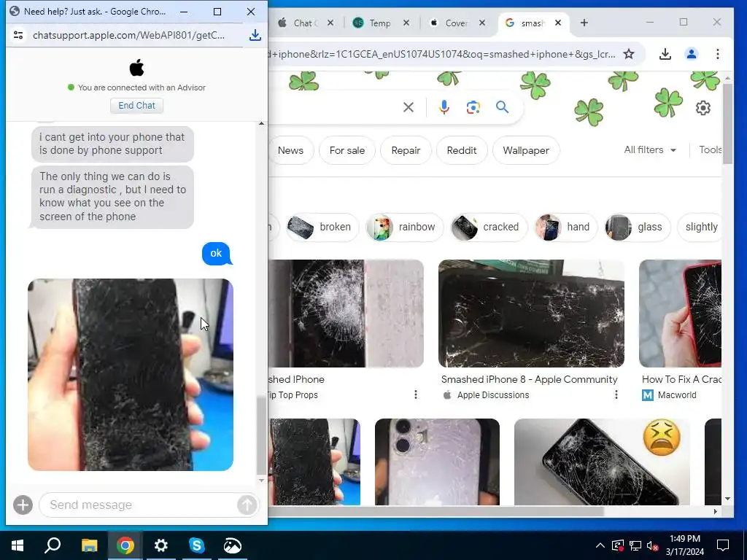Viewport: 747px width, 560px height.
Task: Click the plus attachment icon in chat
Action: tap(23, 505)
